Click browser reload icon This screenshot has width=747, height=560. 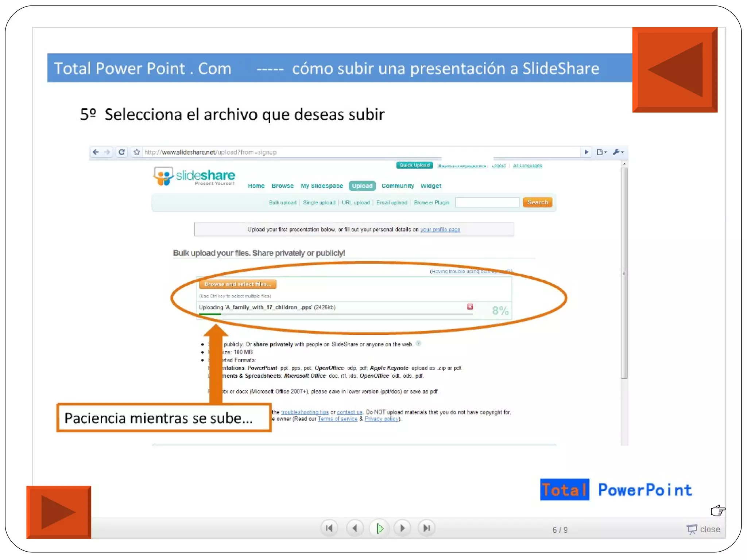click(121, 152)
